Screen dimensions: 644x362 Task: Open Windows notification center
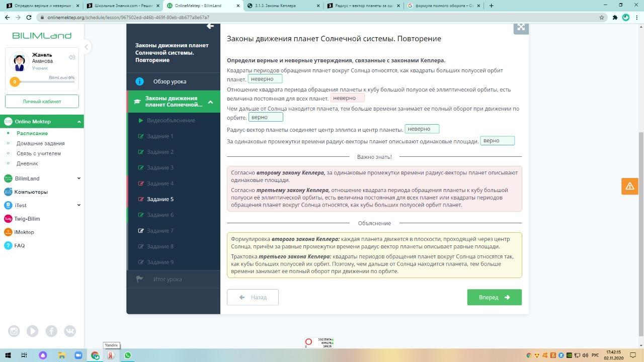[632, 355]
